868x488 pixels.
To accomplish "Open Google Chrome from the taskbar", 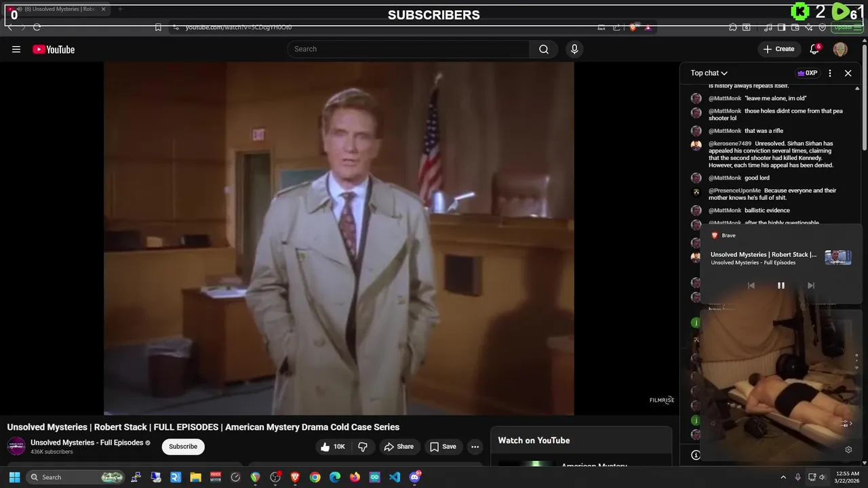I will [315, 477].
